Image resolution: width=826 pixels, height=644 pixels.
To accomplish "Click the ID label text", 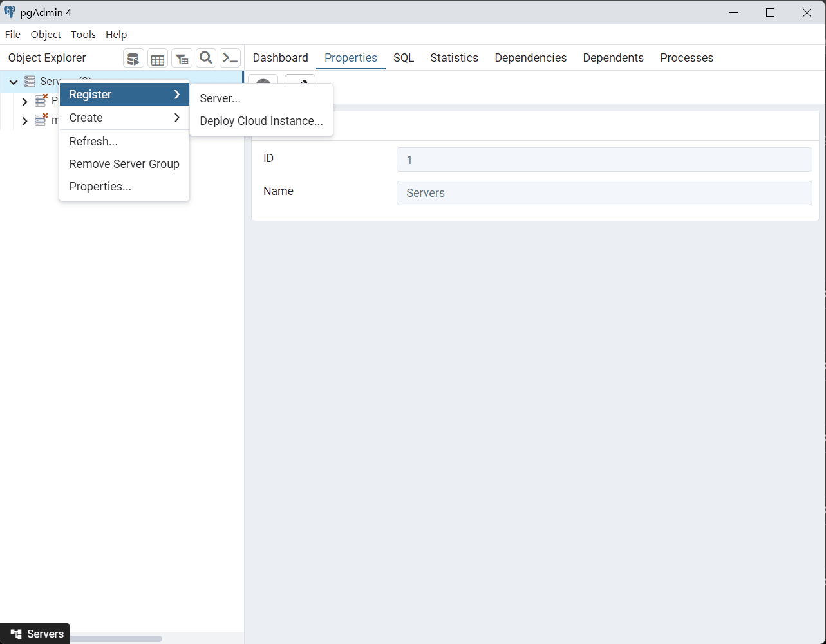I will [268, 158].
